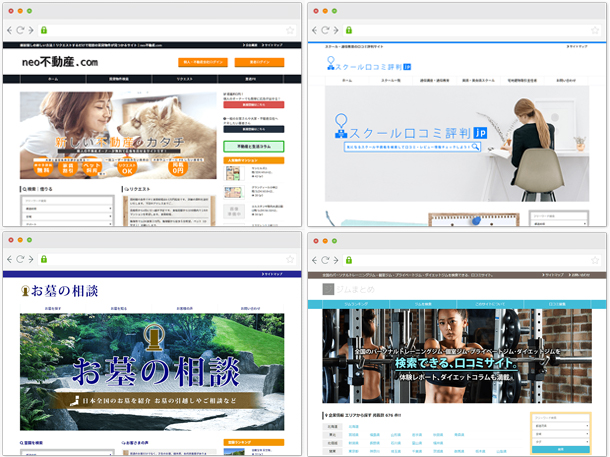Click green padlock in ジムまとめ window

[x=349, y=260]
